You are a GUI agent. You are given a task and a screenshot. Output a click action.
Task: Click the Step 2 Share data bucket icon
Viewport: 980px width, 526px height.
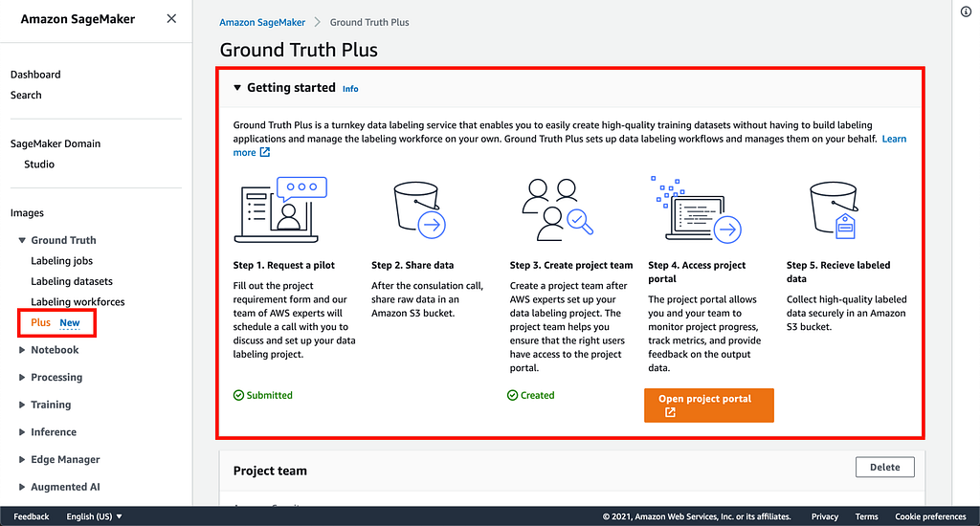tap(419, 209)
